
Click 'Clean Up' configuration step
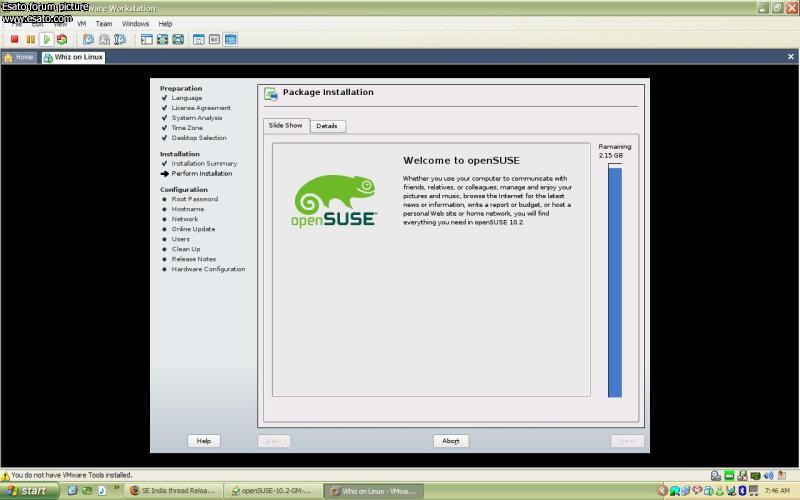click(186, 249)
